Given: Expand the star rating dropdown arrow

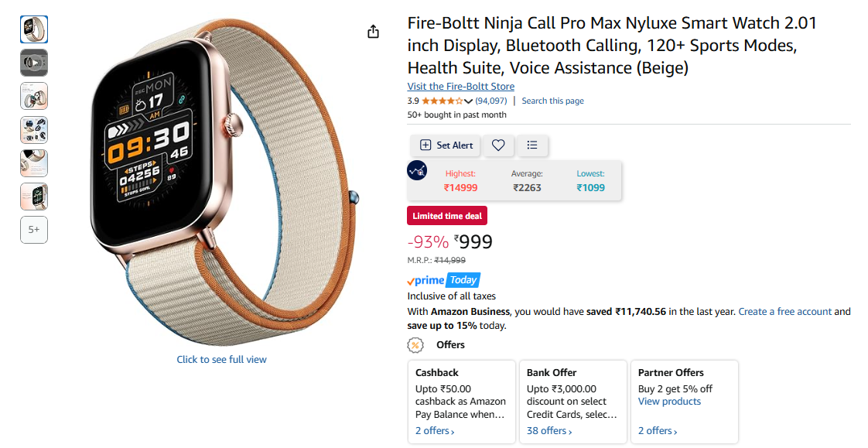Looking at the screenshot, I should point(468,101).
